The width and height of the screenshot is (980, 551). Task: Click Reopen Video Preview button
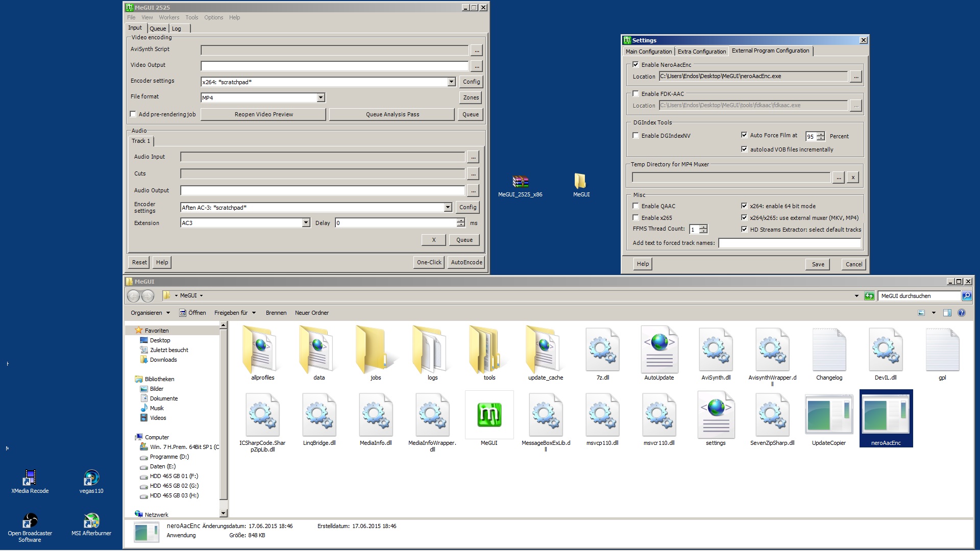point(263,114)
